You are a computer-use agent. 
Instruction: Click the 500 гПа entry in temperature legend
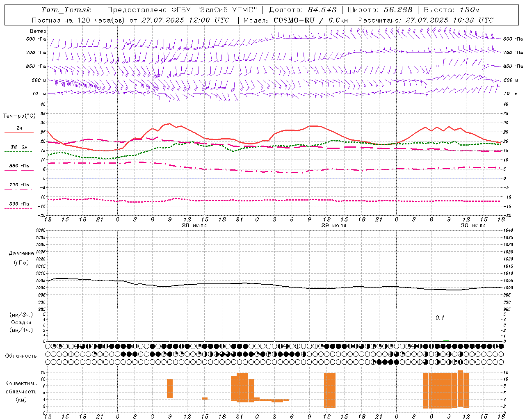(x=19, y=204)
